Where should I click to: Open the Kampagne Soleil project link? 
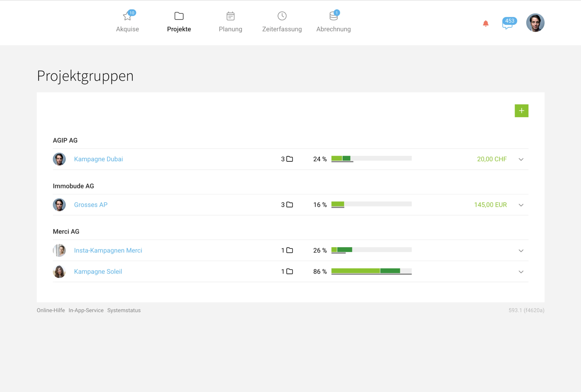point(98,271)
